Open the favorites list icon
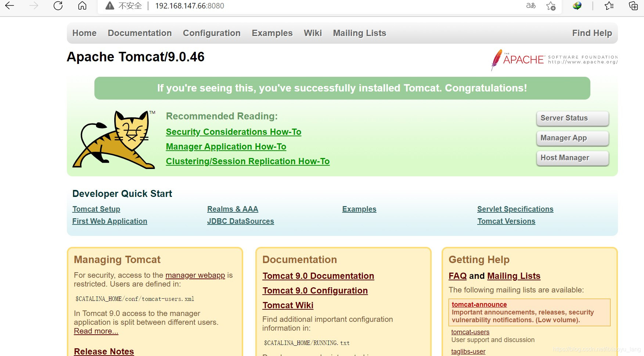The width and height of the screenshot is (644, 356). coord(609,6)
